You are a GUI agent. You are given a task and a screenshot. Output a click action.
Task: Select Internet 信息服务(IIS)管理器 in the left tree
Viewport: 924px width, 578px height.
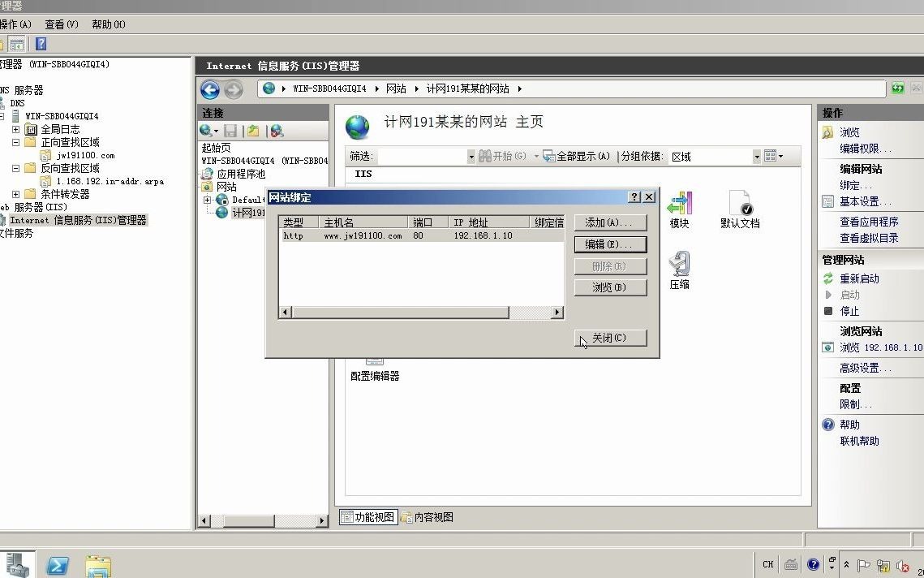[78, 220]
